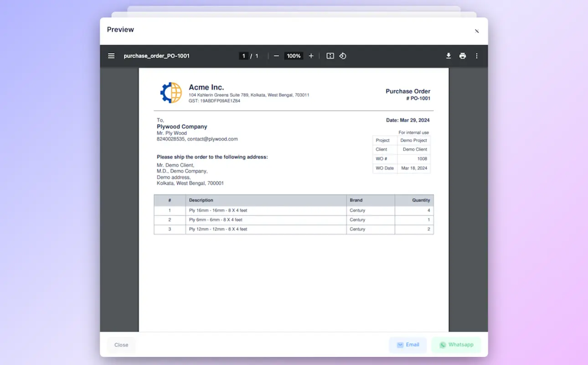This screenshot has height=365, width=588.
Task: Click the page number input field
Action: click(243, 56)
